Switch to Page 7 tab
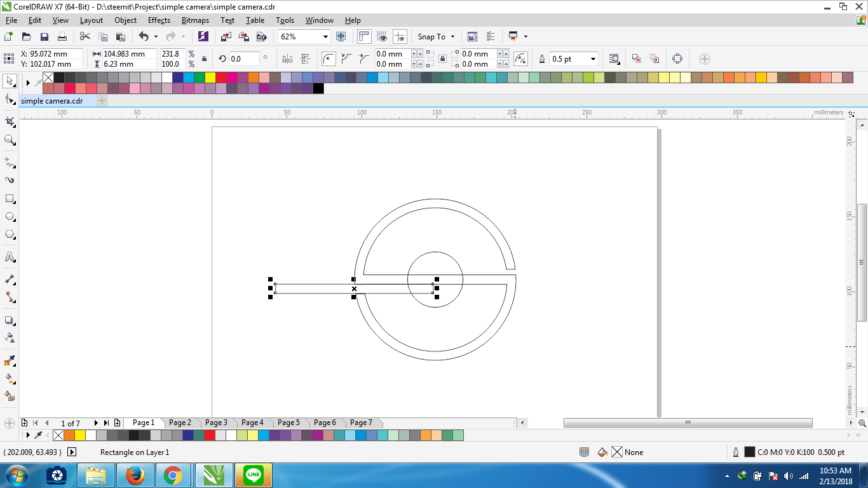868x488 pixels. [361, 423]
